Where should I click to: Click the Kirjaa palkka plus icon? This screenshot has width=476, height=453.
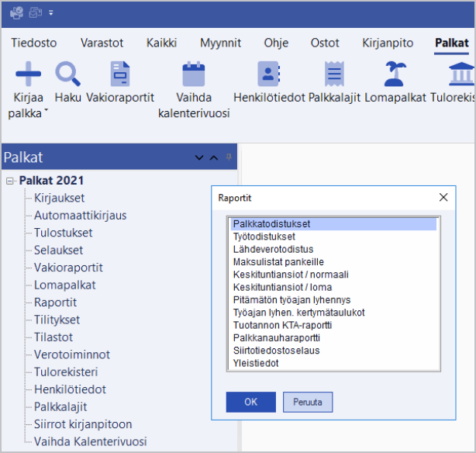coord(28,74)
